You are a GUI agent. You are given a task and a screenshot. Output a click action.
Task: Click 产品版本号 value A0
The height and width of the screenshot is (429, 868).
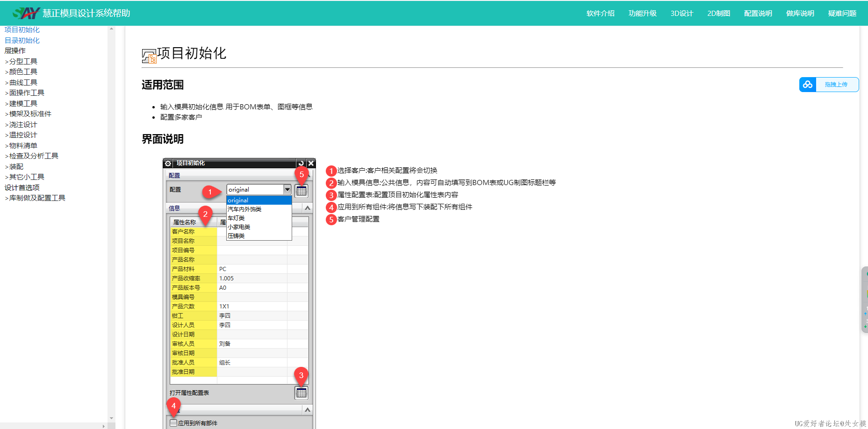tap(223, 287)
